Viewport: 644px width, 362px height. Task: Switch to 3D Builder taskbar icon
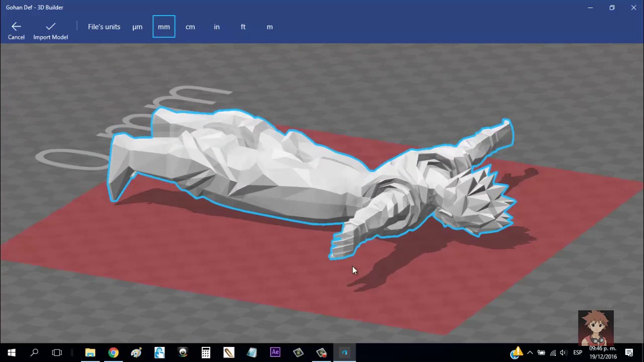(345, 352)
